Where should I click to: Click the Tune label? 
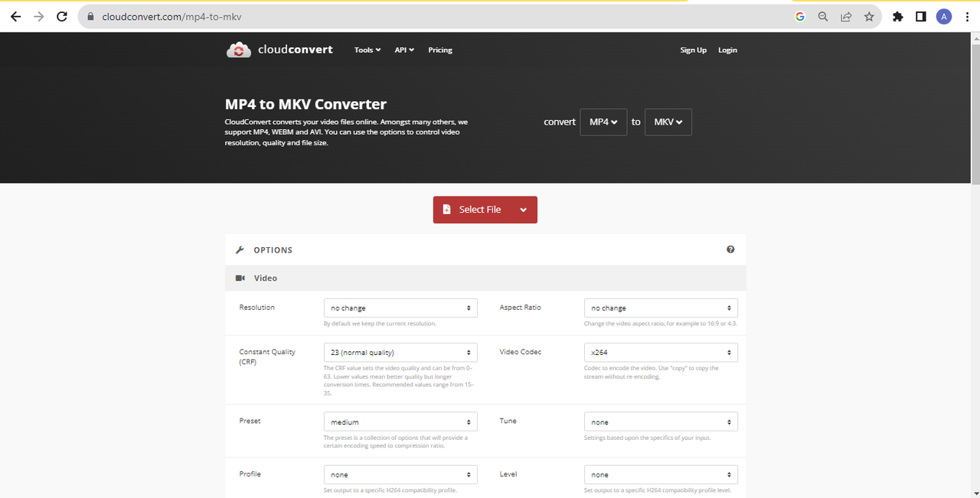(x=508, y=421)
